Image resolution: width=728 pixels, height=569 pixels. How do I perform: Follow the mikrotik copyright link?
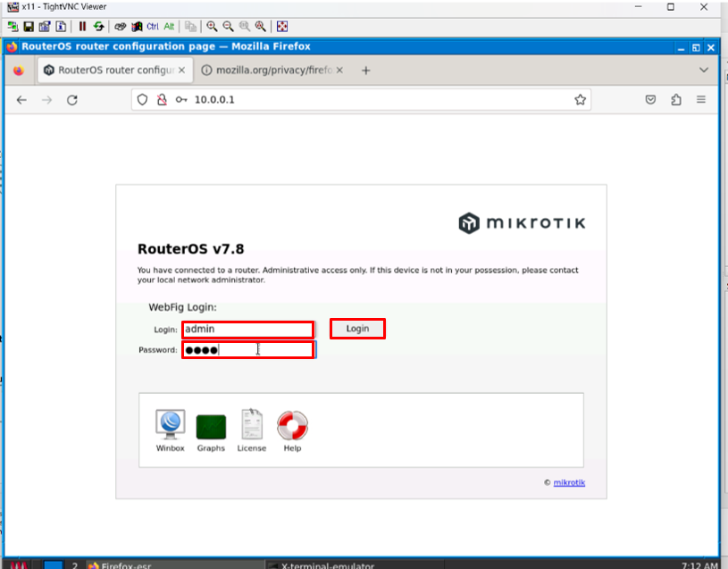click(x=569, y=483)
